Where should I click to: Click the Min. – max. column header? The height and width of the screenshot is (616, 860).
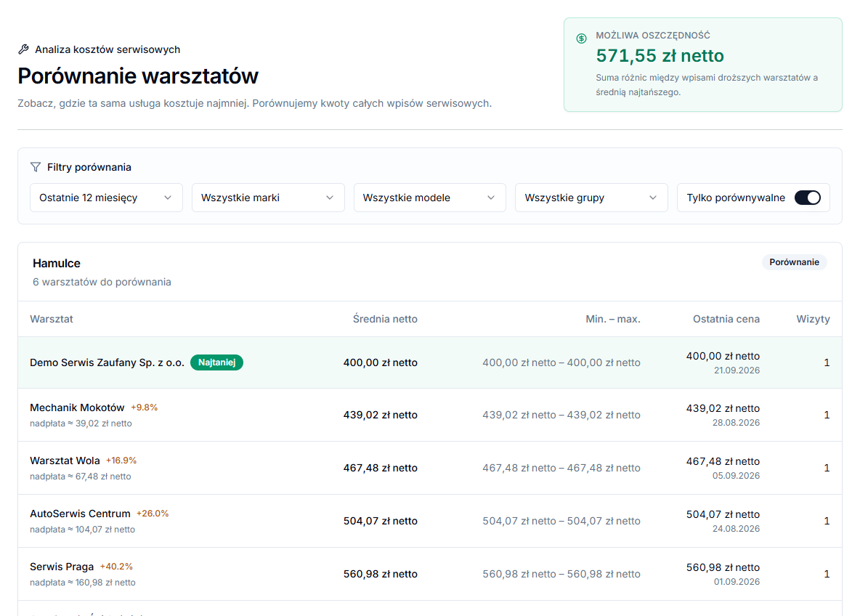(x=612, y=319)
